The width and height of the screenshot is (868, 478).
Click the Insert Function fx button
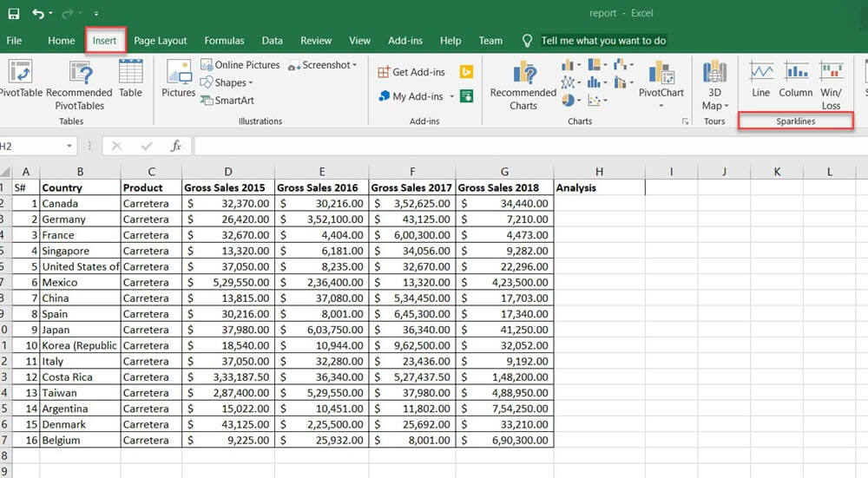(175, 146)
